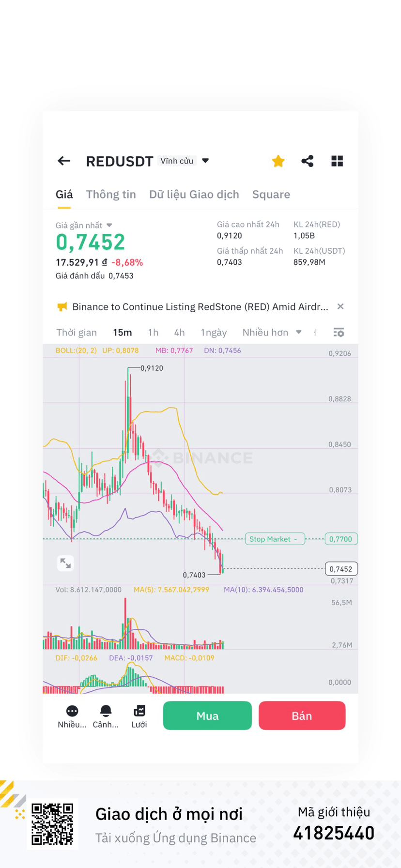Open the RedStone listing announcement
The image size is (401, 868).
200,306
